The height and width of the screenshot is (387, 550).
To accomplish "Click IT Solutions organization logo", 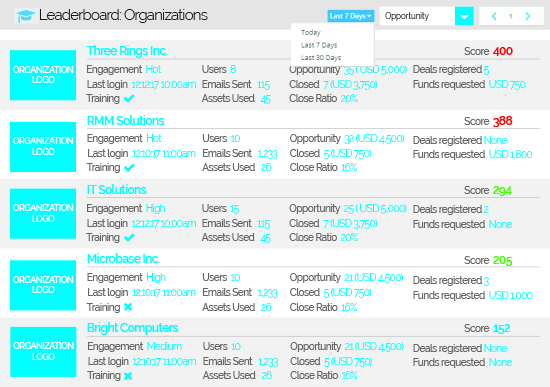I will tap(43, 213).
